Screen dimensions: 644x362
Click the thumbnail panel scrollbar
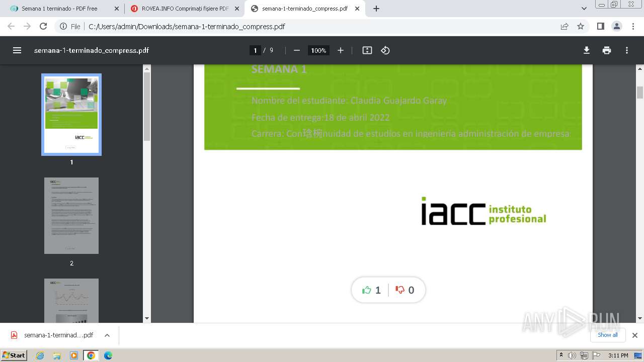point(147,106)
